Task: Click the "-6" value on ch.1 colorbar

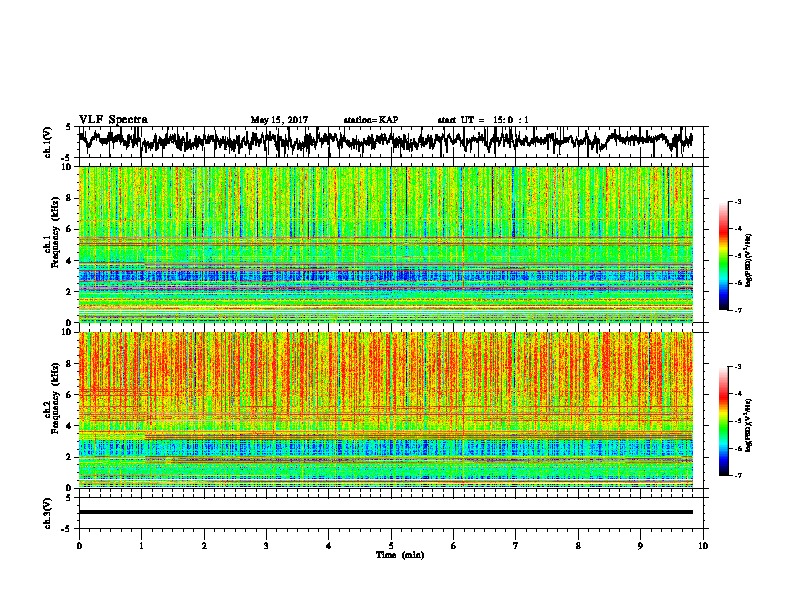Action: tap(738, 283)
